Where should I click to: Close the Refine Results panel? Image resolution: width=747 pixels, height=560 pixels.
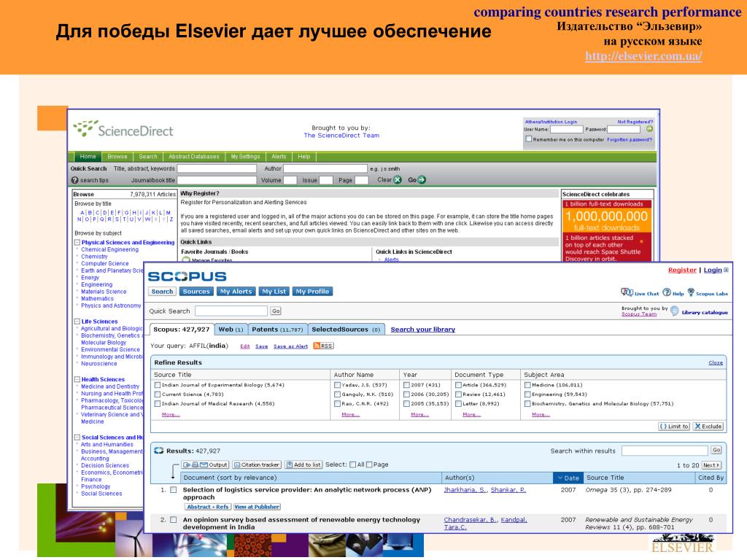click(x=716, y=363)
